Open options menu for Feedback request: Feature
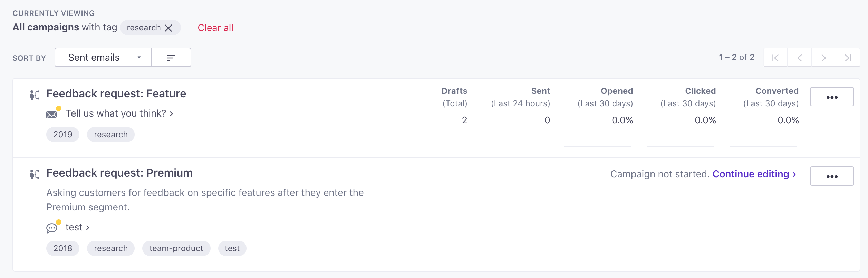The height and width of the screenshot is (278, 868). (832, 97)
